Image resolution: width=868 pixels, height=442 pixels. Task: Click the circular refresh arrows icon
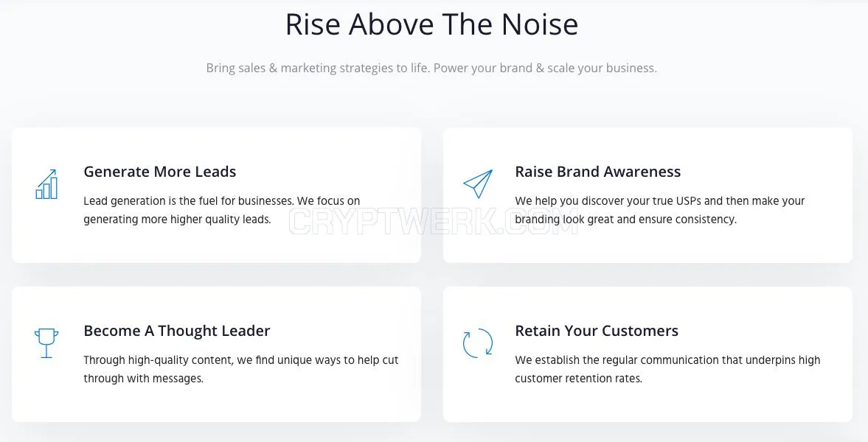(x=478, y=343)
